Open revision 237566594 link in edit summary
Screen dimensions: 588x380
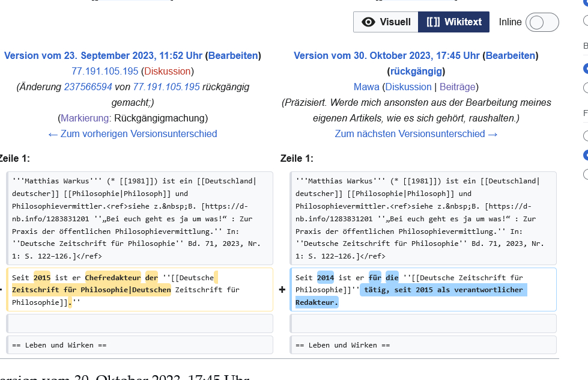pyautogui.click(x=88, y=87)
